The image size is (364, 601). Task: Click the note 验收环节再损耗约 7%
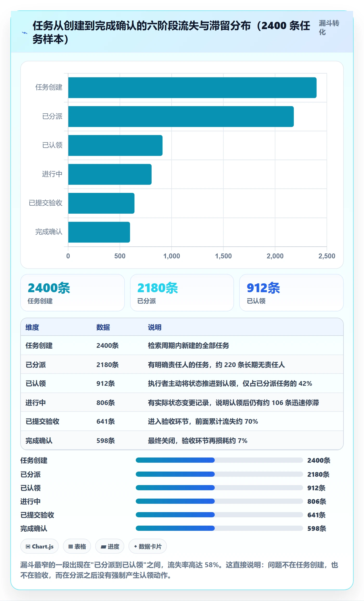pyautogui.click(x=198, y=441)
